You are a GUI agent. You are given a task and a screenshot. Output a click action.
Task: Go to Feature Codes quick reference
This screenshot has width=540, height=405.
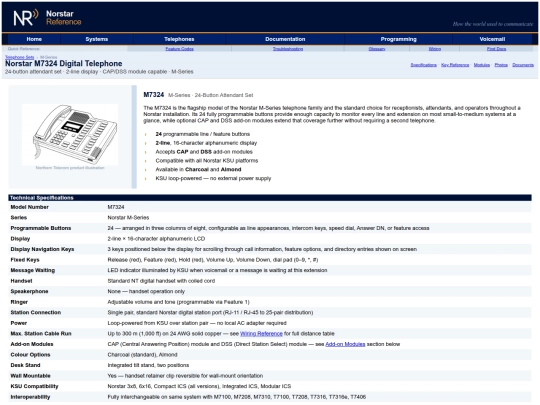pyautogui.click(x=179, y=49)
